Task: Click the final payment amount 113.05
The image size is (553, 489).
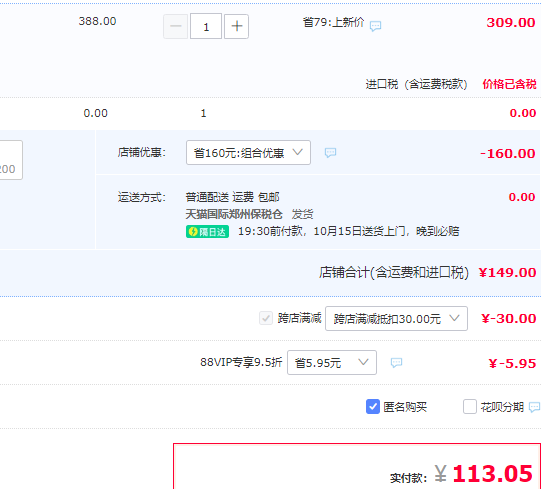Action: click(492, 473)
